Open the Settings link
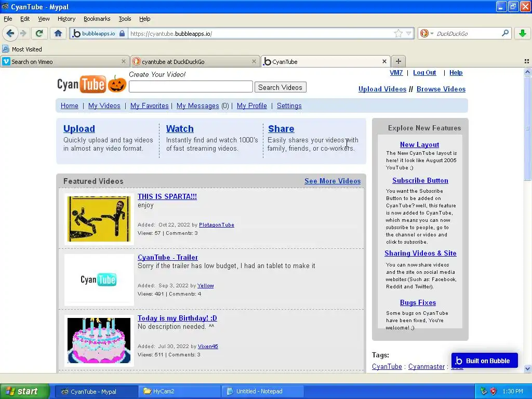The image size is (532, 399). point(289,105)
